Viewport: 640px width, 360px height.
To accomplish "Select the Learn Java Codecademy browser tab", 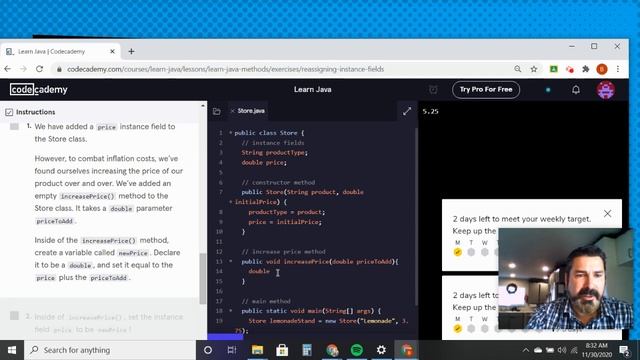I will 60,51.
